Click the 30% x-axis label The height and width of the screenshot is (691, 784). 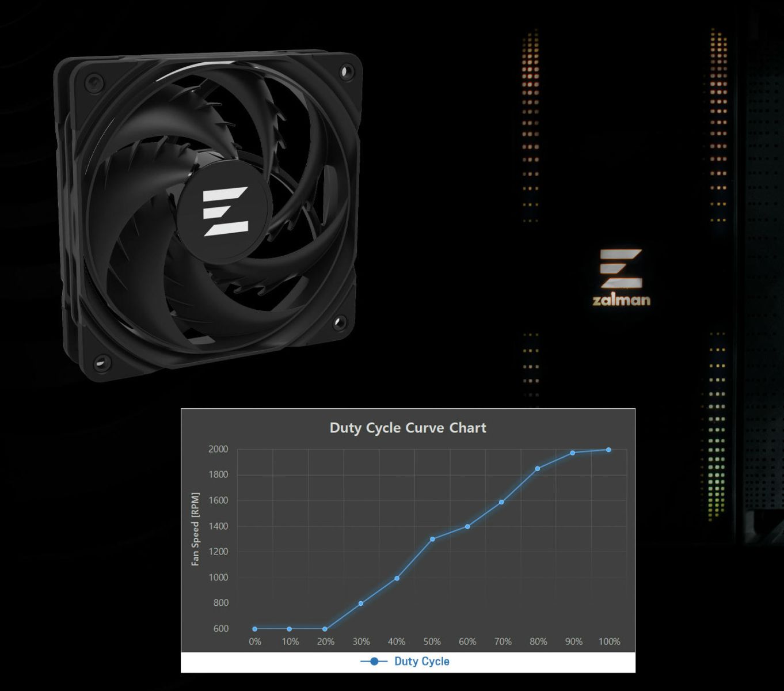tap(361, 641)
